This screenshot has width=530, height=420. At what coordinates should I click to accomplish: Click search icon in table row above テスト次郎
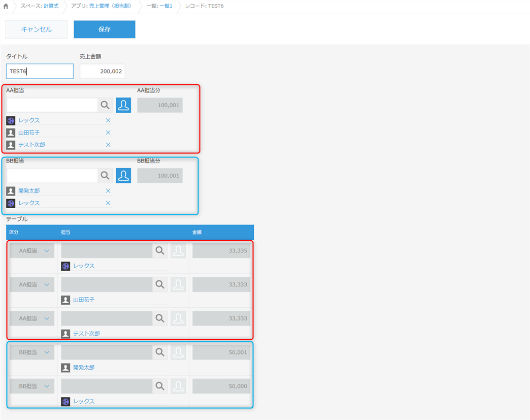160,318
